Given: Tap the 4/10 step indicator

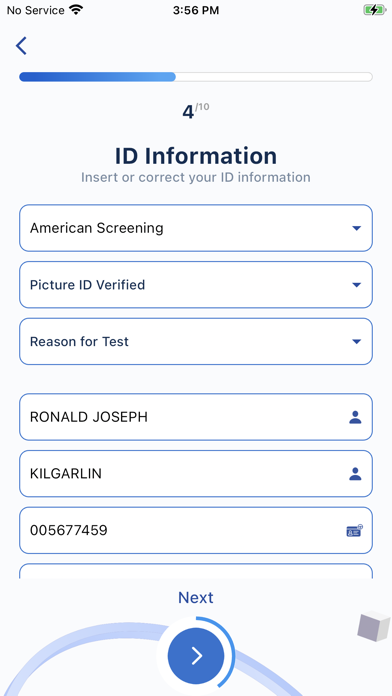Looking at the screenshot, I should (195, 111).
